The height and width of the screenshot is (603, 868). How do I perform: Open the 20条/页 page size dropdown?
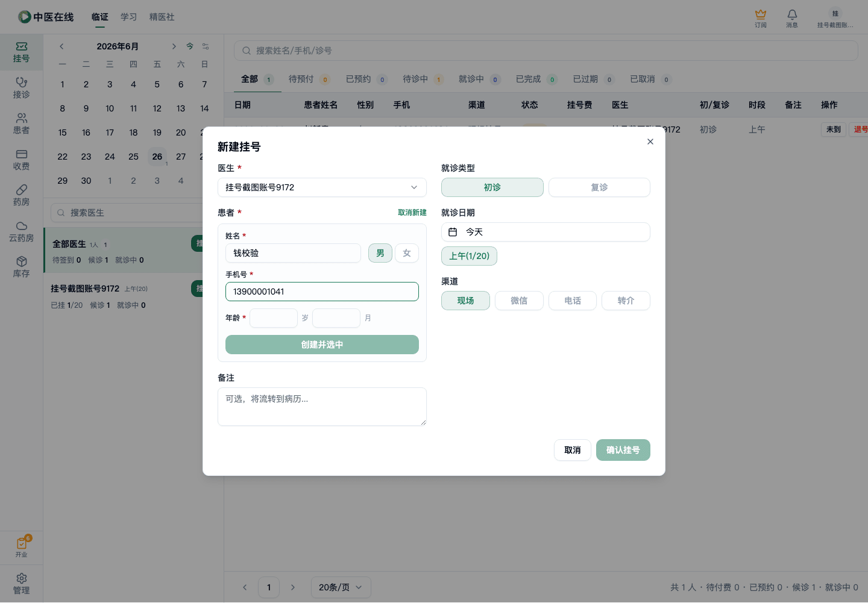pyautogui.click(x=341, y=587)
